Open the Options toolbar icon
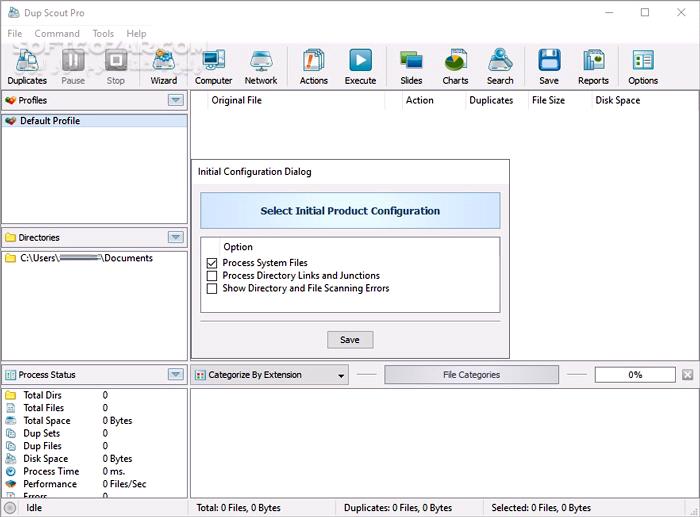Screen dimensions: 700x517 point(643,60)
